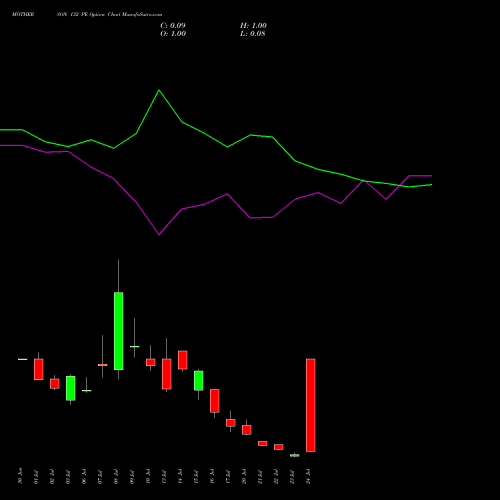Click the low value L: 0.08
This screenshot has width=500, height=500.
click(253, 34)
